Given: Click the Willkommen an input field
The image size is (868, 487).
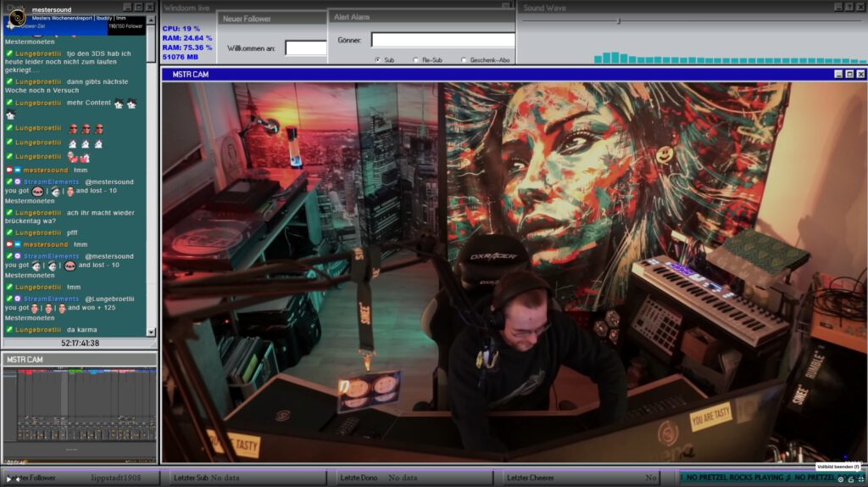Looking at the screenshot, I should pos(306,48).
